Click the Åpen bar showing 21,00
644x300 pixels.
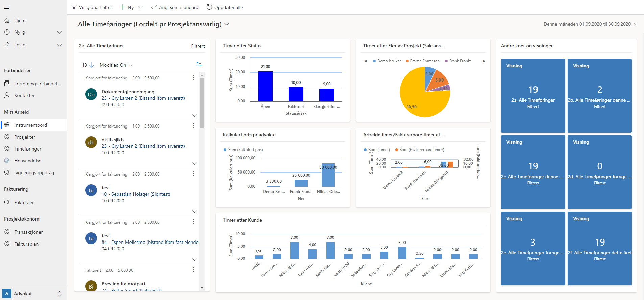pyautogui.click(x=265, y=86)
